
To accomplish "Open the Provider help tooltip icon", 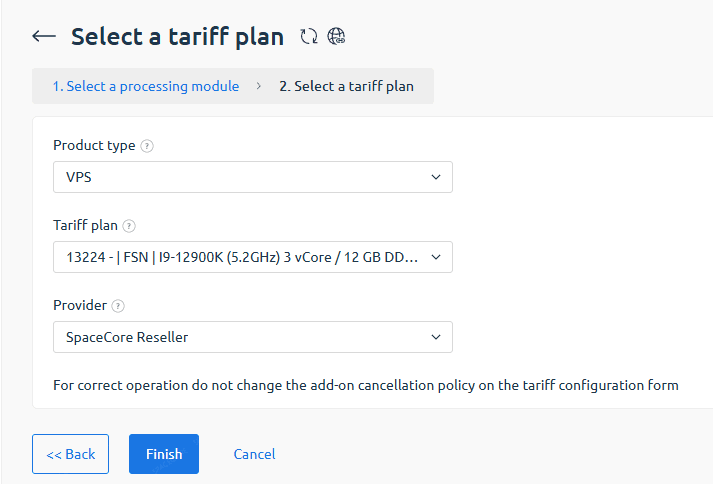I will coord(118,306).
